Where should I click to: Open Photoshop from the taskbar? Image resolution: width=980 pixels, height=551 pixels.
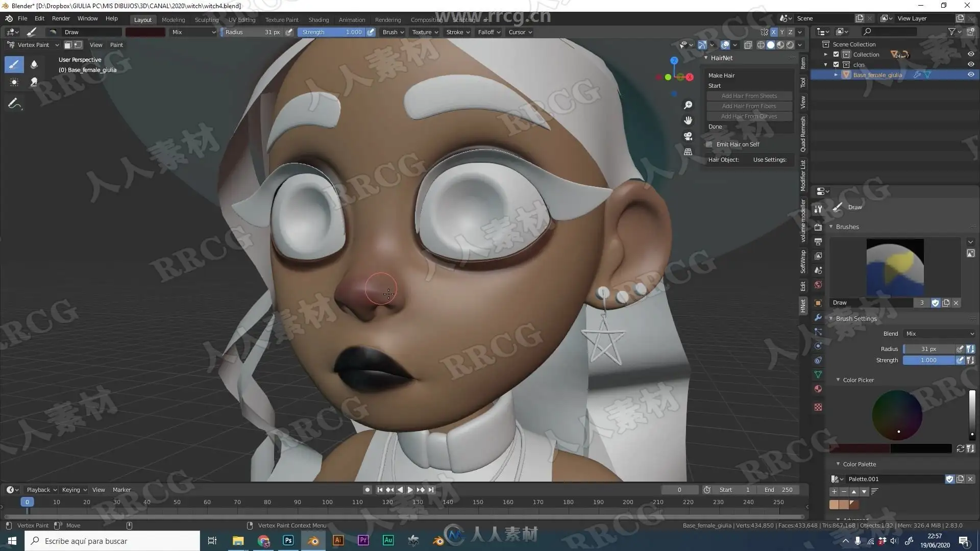click(x=288, y=540)
